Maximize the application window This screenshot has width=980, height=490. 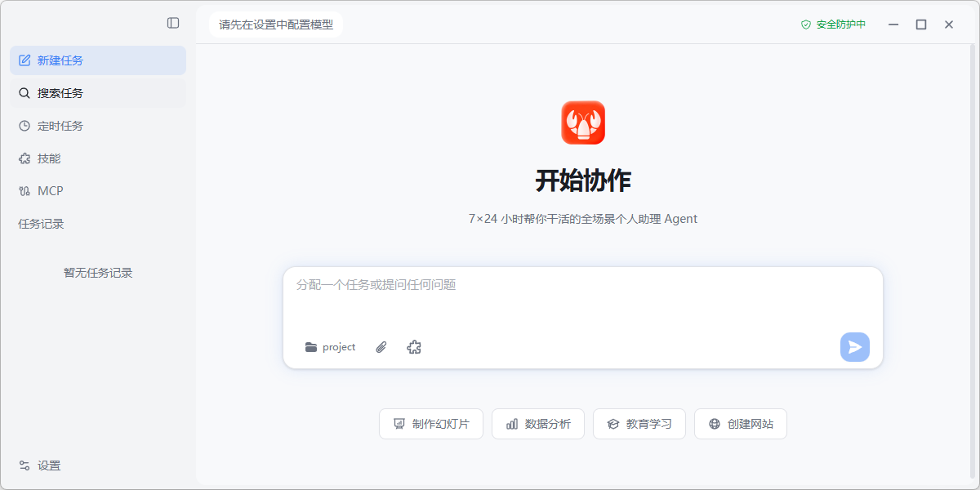pyautogui.click(x=921, y=24)
